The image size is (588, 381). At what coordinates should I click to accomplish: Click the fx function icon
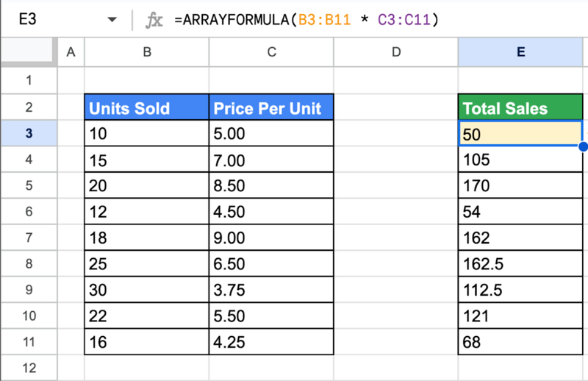(154, 20)
